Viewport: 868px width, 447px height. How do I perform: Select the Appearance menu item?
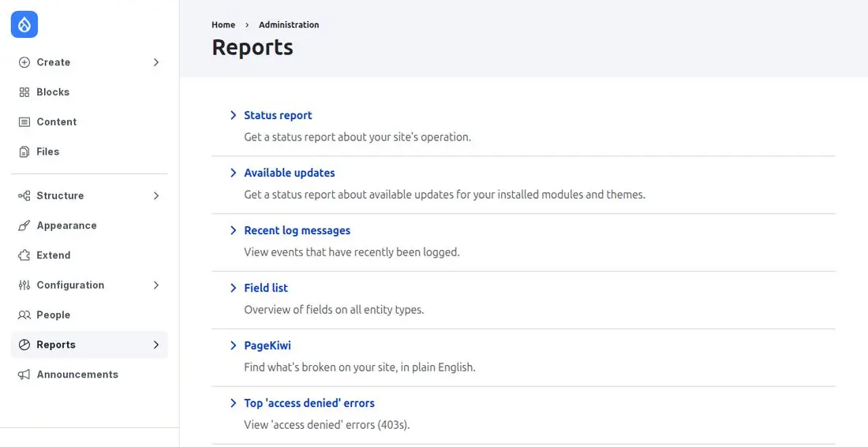[89, 225]
